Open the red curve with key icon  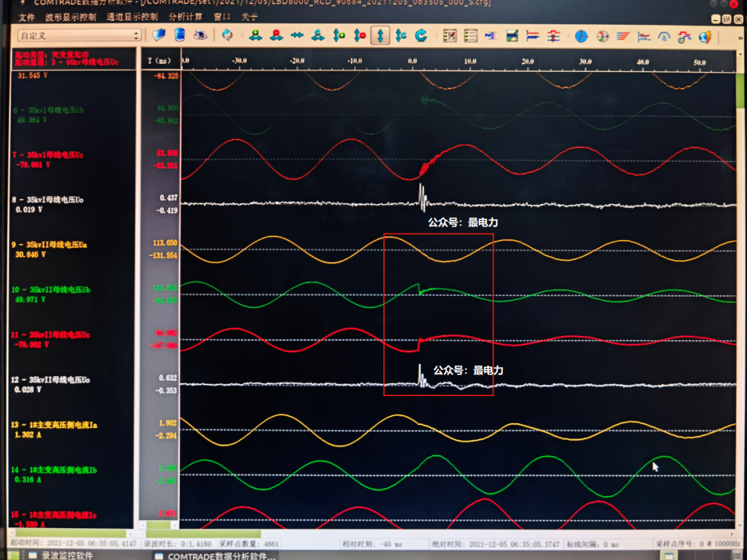(685, 37)
